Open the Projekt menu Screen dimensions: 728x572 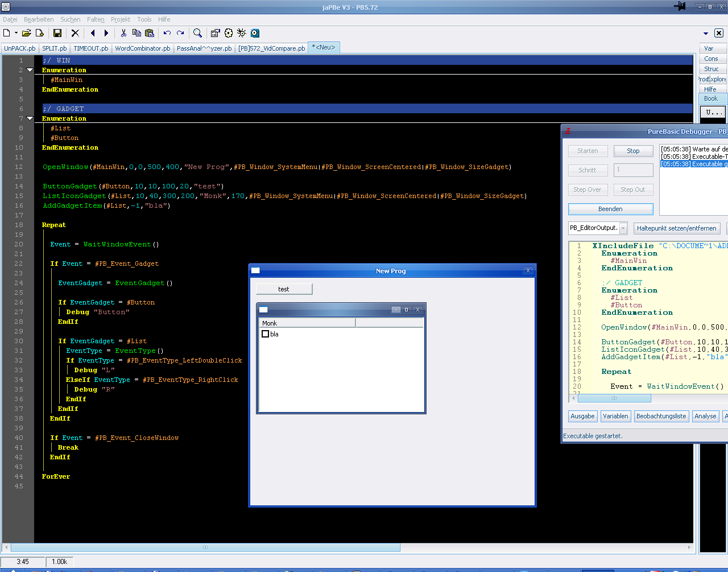tap(121, 19)
